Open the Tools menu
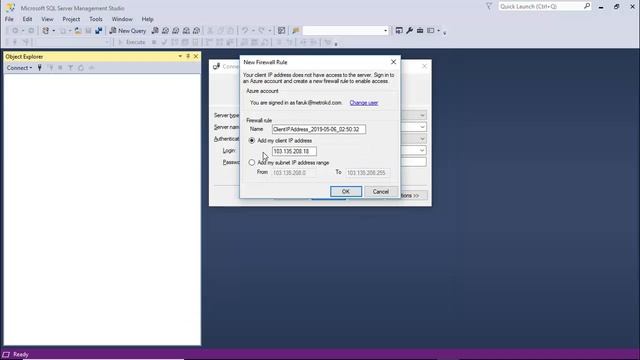This screenshot has width=640, height=360. click(x=96, y=19)
